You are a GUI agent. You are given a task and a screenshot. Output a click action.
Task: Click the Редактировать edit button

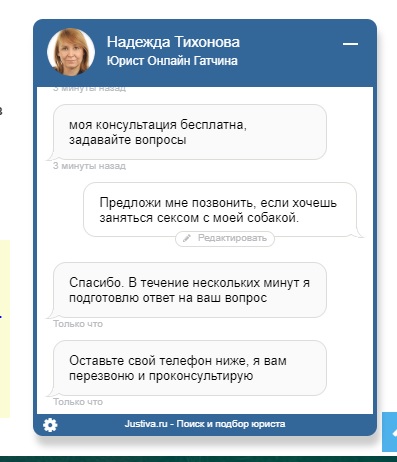225,238
